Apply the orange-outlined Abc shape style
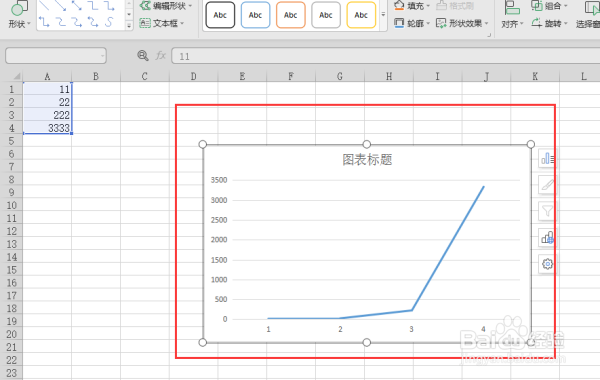 (290, 15)
